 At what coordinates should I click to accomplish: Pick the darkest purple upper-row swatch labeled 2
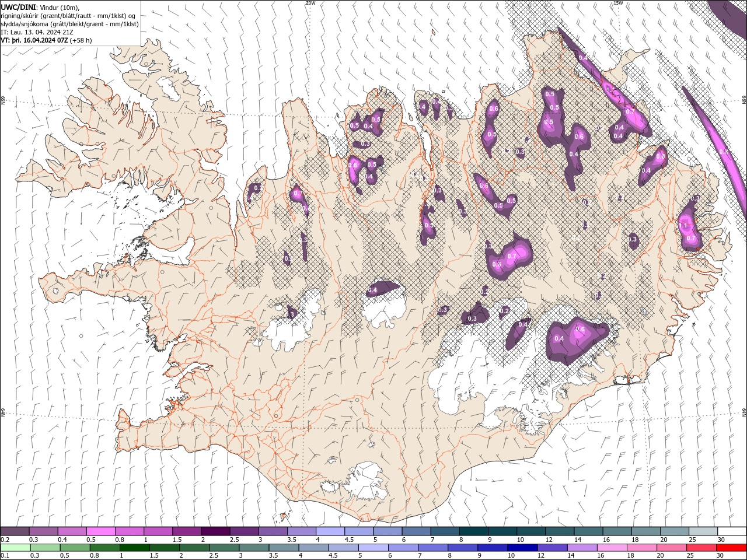pyautogui.click(x=215, y=531)
